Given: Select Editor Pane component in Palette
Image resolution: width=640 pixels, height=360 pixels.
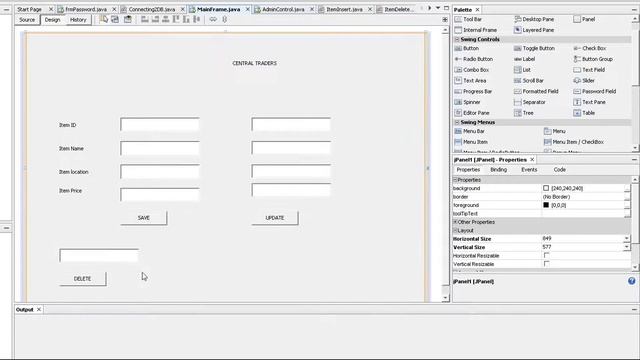Looking at the screenshot, I should click(472, 113).
